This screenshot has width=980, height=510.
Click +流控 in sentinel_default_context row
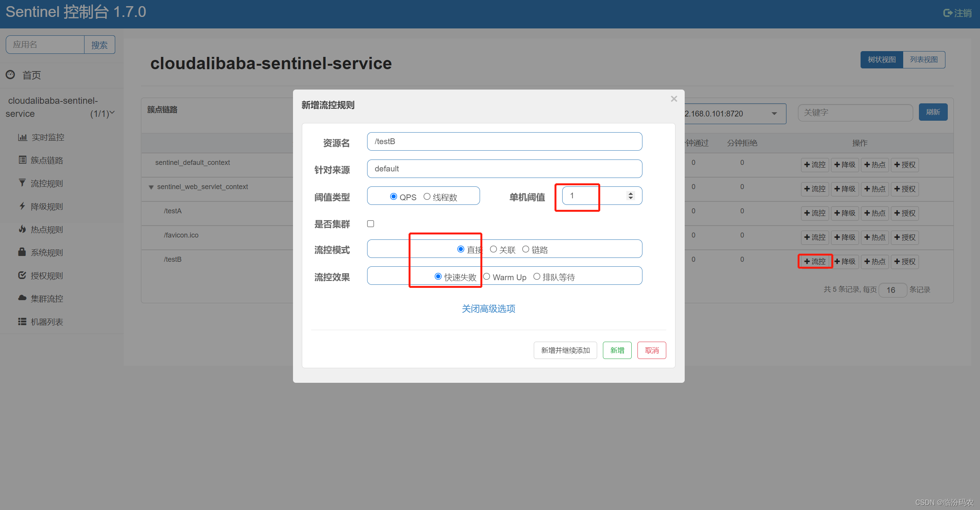815,164
